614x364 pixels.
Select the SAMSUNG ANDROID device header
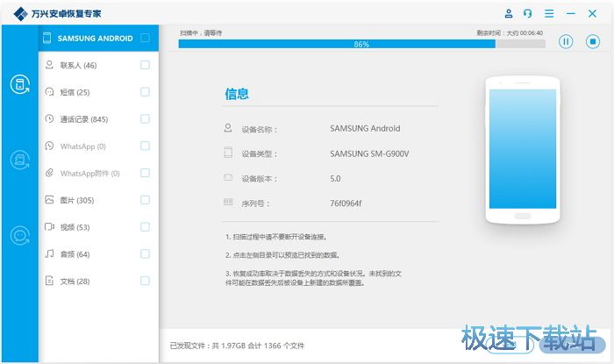(98, 38)
